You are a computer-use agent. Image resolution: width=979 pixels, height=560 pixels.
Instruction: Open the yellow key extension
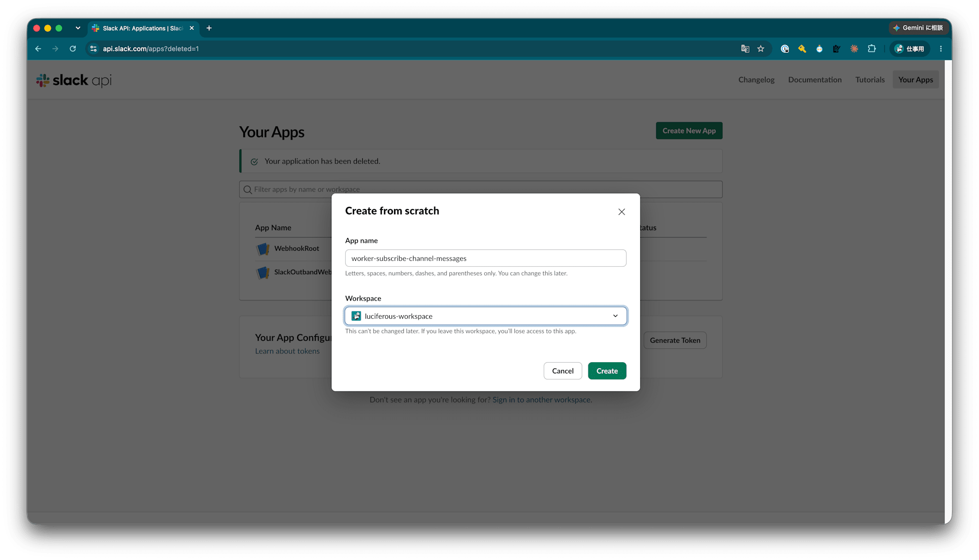click(x=802, y=48)
